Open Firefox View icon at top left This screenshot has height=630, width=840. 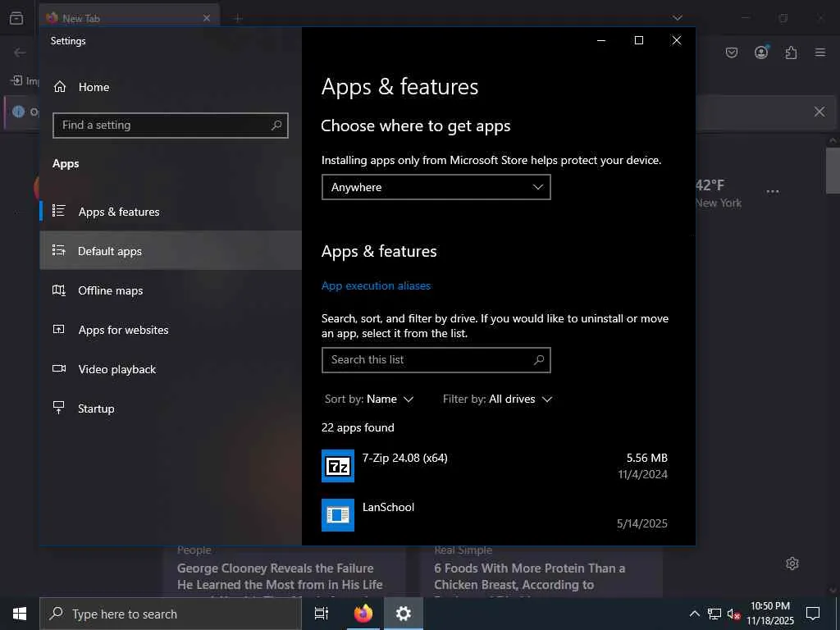pyautogui.click(x=16, y=18)
